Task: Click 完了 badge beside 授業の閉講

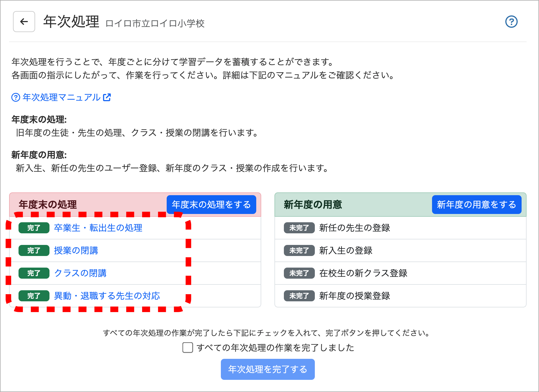Action: (34, 250)
